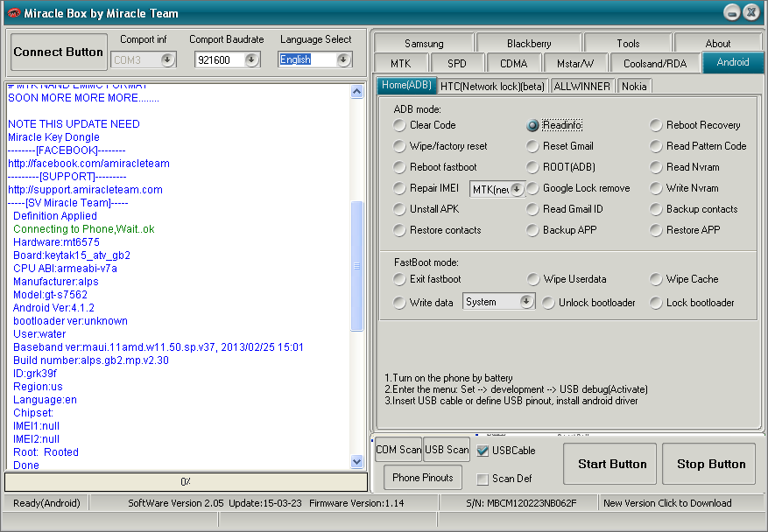Select the Android tab
The image size is (768, 532).
point(733,62)
